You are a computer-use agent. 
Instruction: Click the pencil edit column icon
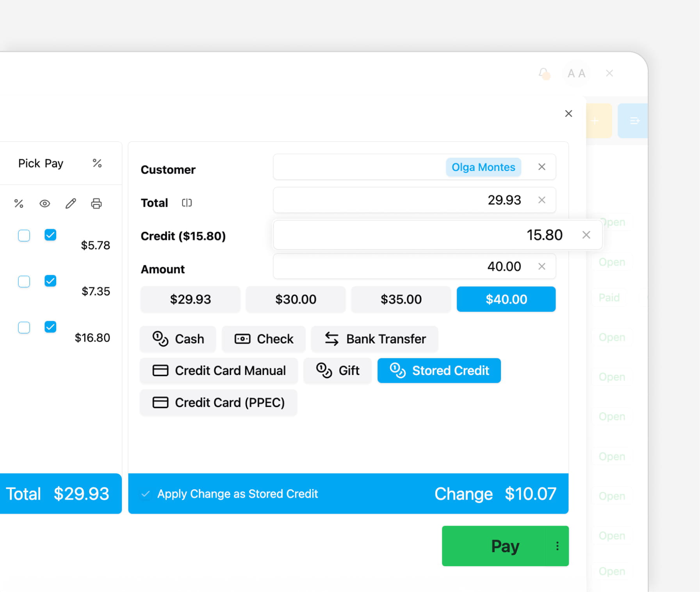pos(71,203)
